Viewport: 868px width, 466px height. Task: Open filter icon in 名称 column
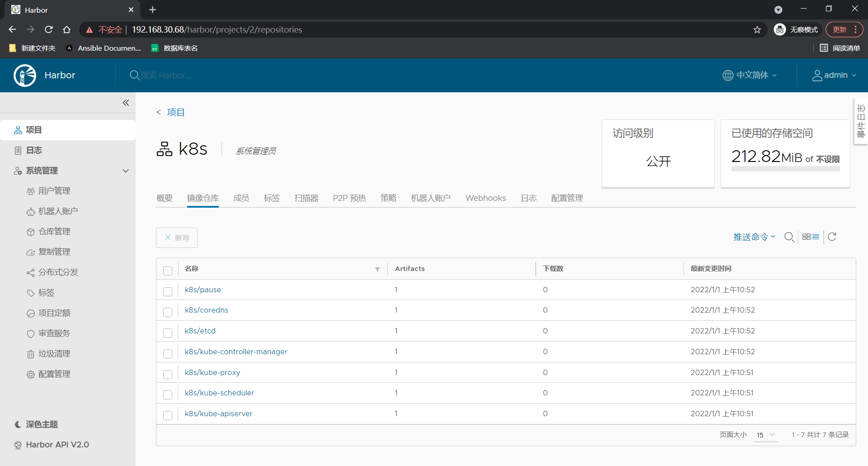click(377, 269)
